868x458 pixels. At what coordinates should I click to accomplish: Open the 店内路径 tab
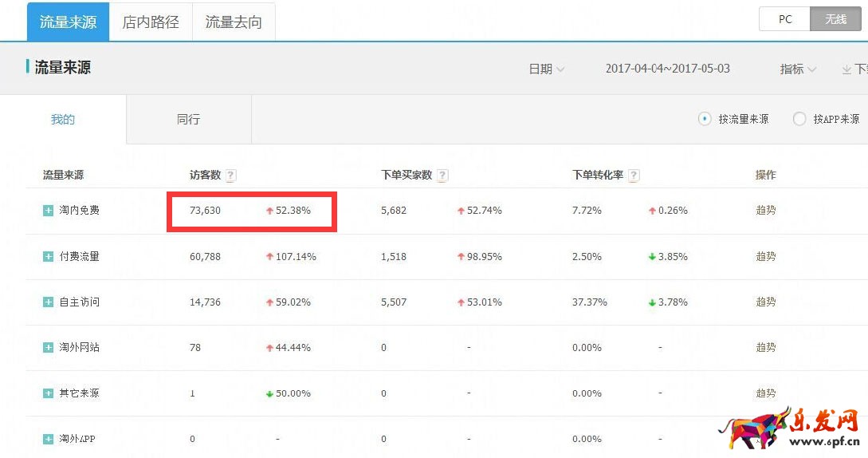[151, 22]
